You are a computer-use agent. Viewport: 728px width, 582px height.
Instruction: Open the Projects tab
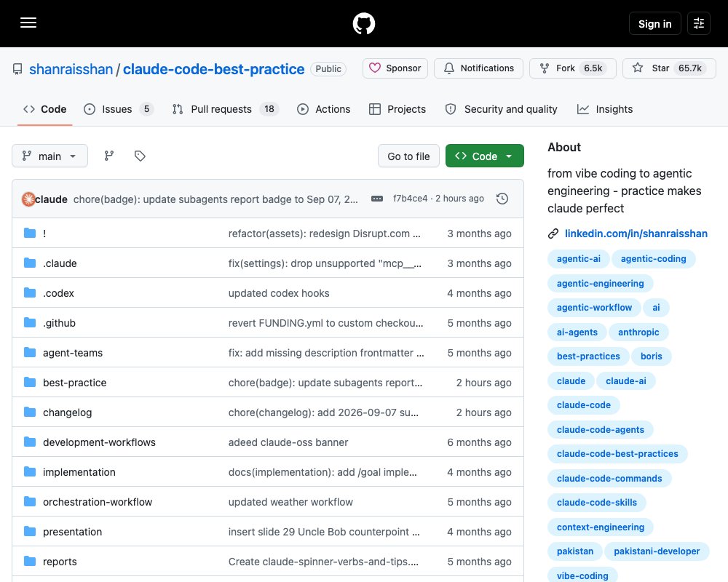pyautogui.click(x=397, y=109)
